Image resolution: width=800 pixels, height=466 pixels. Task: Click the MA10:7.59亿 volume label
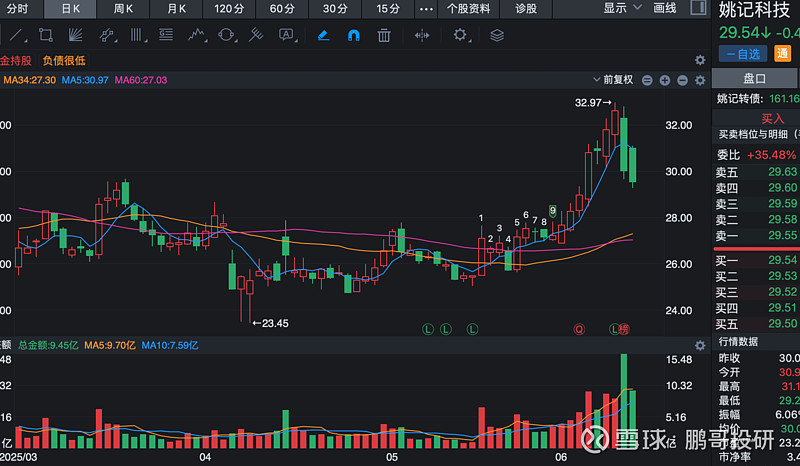170,346
